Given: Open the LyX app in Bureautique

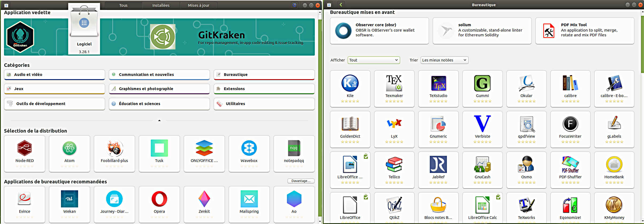Looking at the screenshot, I should tap(394, 129).
